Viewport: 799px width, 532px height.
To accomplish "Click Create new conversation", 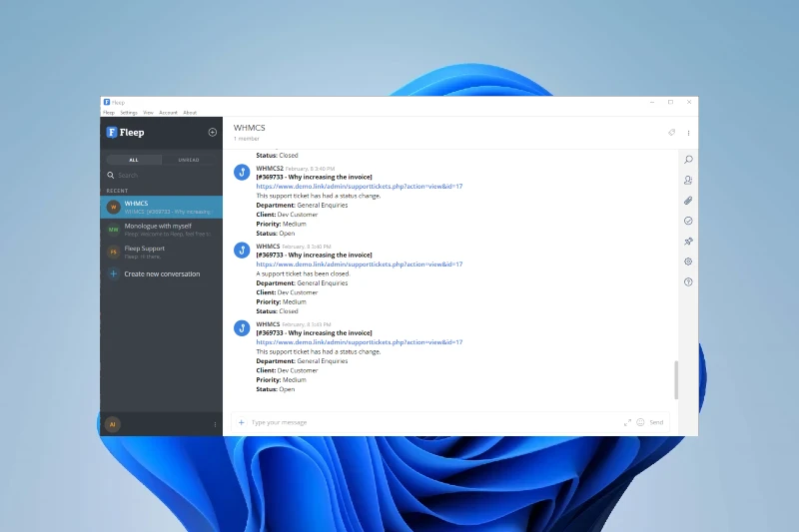I will coord(162,273).
